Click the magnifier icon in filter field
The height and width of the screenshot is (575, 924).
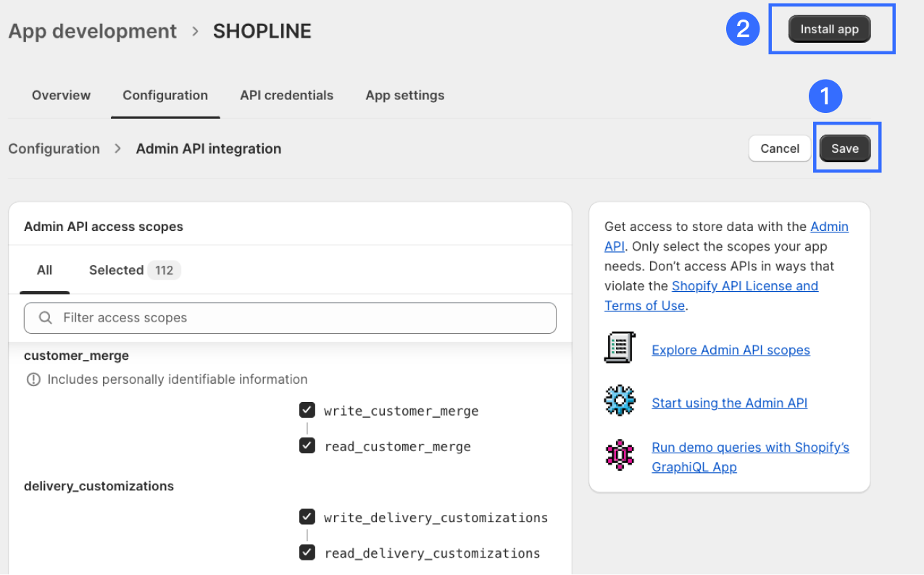point(45,318)
